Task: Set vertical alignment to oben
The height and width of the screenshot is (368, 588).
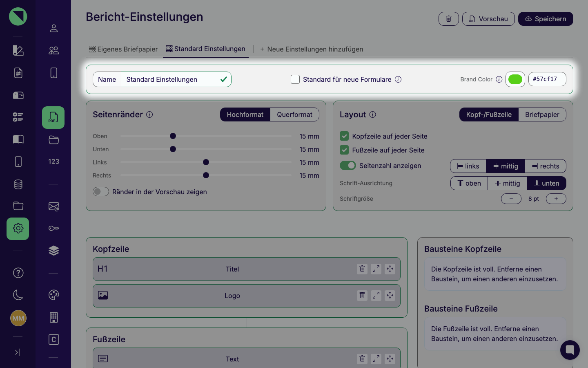Action: [x=469, y=183]
